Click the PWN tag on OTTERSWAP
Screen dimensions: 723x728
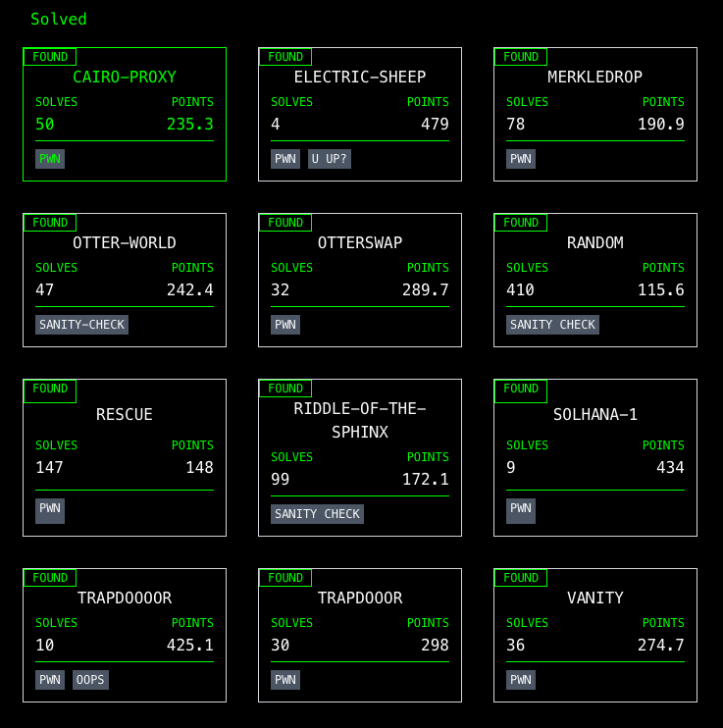(x=285, y=325)
